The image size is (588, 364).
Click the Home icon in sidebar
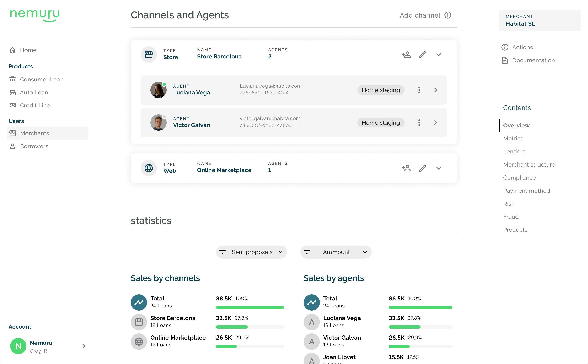pyautogui.click(x=12, y=50)
